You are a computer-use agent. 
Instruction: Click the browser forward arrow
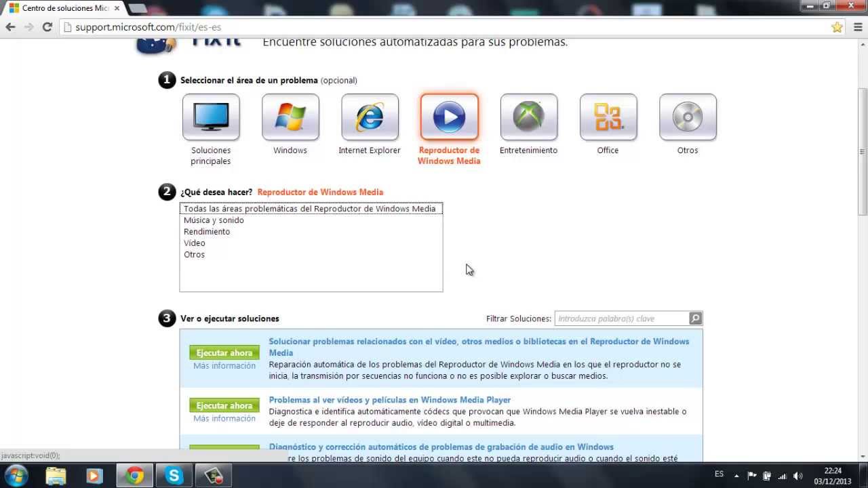(28, 27)
